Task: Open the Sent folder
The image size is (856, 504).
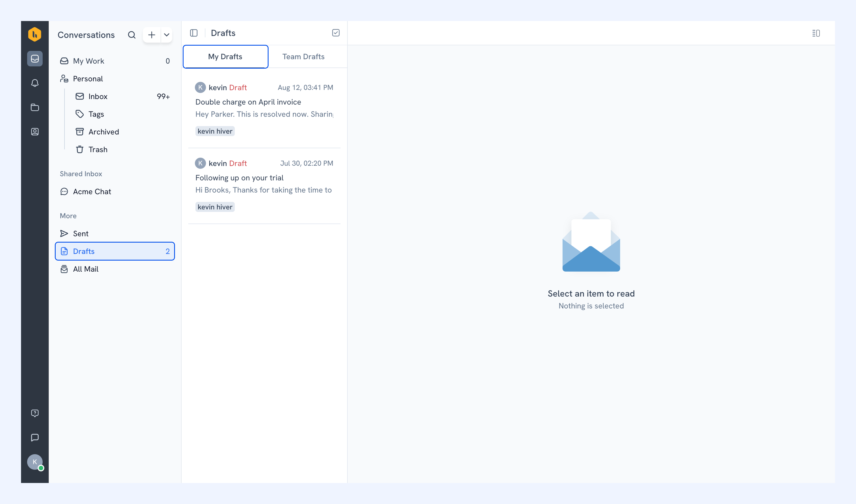Action: (x=115, y=234)
